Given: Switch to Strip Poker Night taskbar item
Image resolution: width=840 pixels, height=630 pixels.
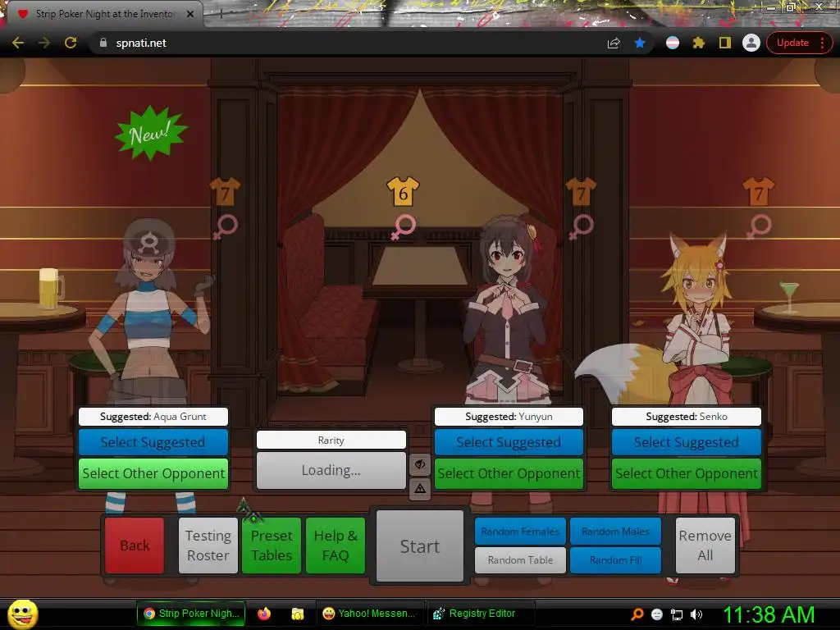Looking at the screenshot, I should (x=191, y=614).
